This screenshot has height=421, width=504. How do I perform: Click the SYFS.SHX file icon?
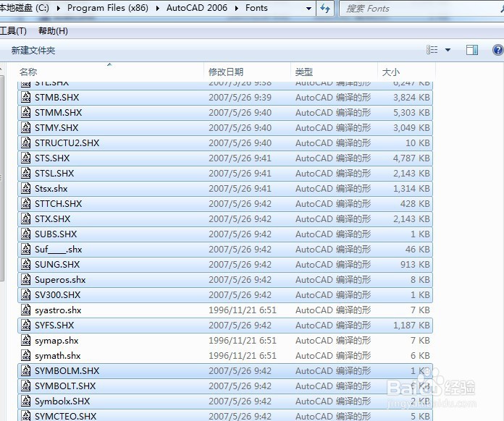click(x=26, y=326)
